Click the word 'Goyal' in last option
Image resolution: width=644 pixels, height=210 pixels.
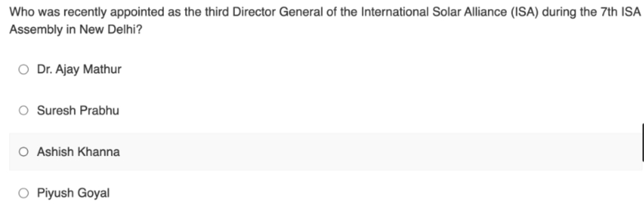pyautogui.click(x=93, y=193)
